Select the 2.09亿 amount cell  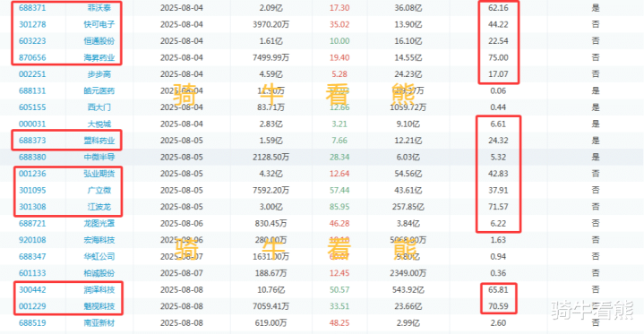coord(270,8)
